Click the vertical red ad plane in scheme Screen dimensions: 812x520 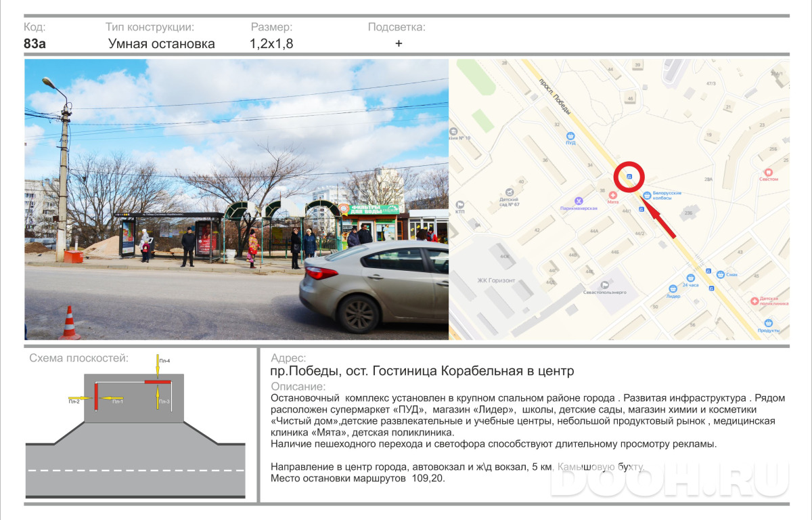pyautogui.click(x=96, y=396)
